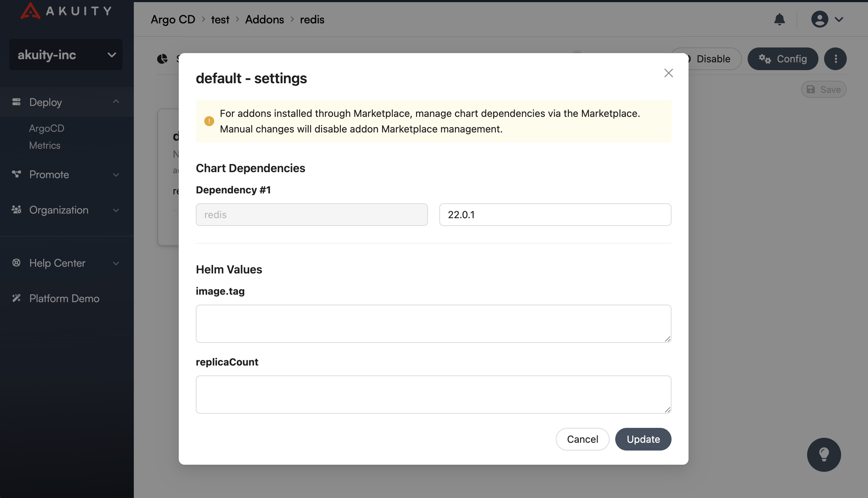Click the Platform Demo wand icon
The image size is (868, 498).
tap(16, 298)
